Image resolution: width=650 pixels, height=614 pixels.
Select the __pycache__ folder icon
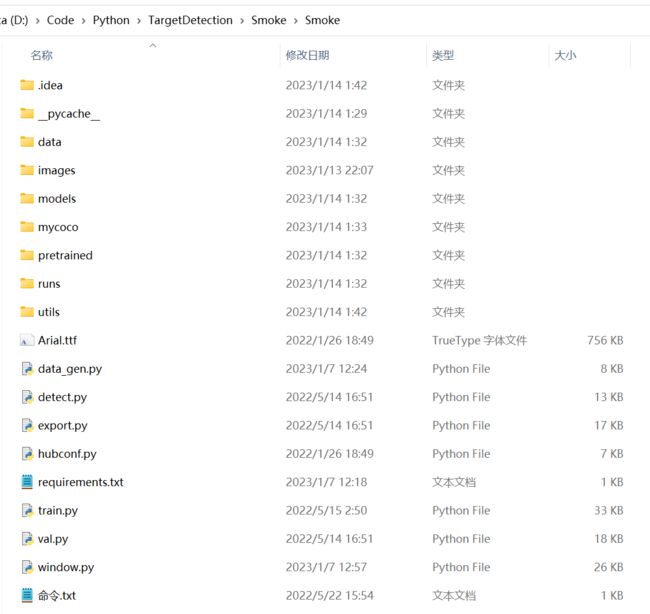pos(27,114)
